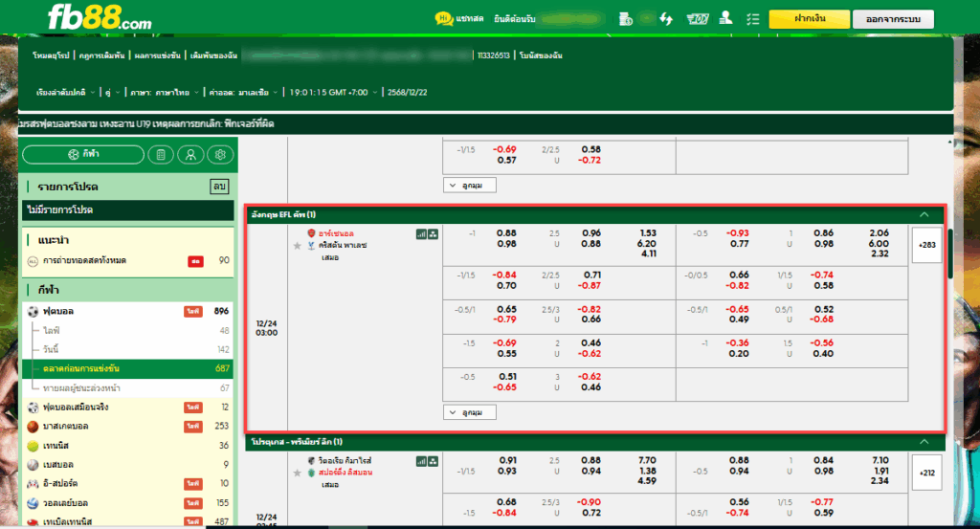The image size is (980, 529).
Task: Open lineup icon for Arsenal match
Action: pyautogui.click(x=434, y=234)
